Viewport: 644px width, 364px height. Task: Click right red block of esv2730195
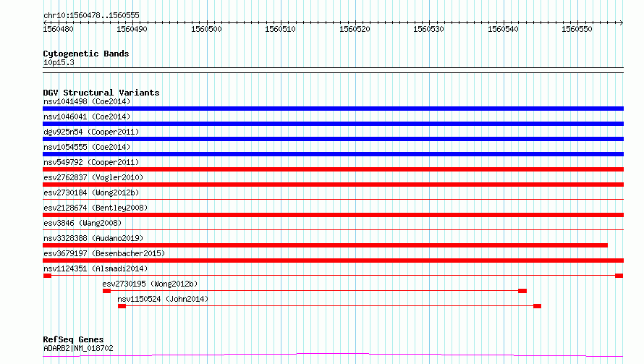tap(522, 291)
